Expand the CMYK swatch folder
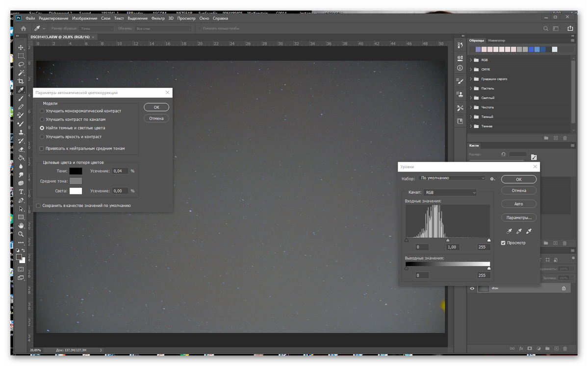 click(x=471, y=70)
